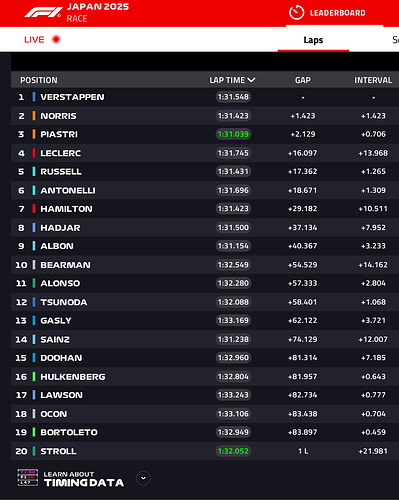
Task: Click the F1 logo
Action: 43,12
